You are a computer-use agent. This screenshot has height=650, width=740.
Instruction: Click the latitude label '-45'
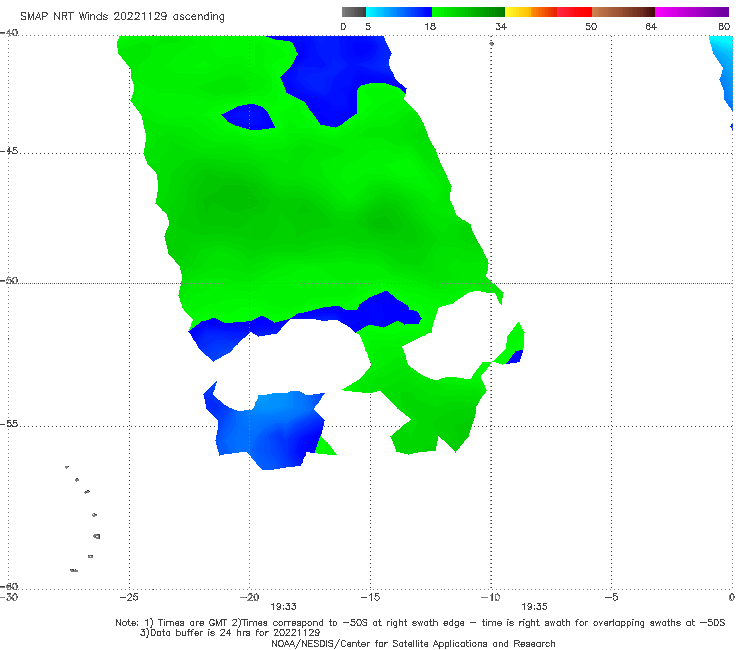coord(9,151)
